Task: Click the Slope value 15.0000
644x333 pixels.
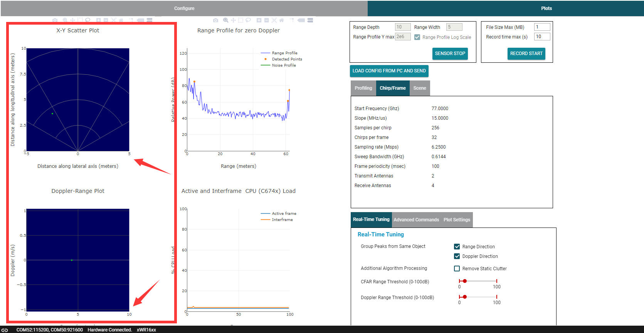Action: [x=440, y=118]
